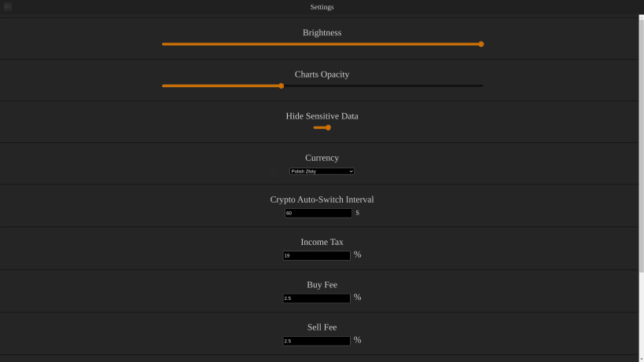Toggle the Hide Sensitive Data switch
Screen dimensions: 644x362
tap(322, 127)
